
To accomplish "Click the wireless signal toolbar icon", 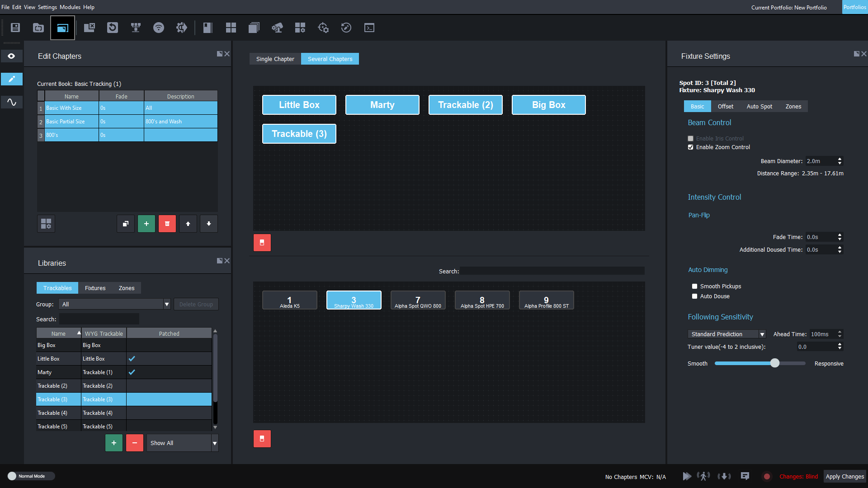I will [159, 28].
